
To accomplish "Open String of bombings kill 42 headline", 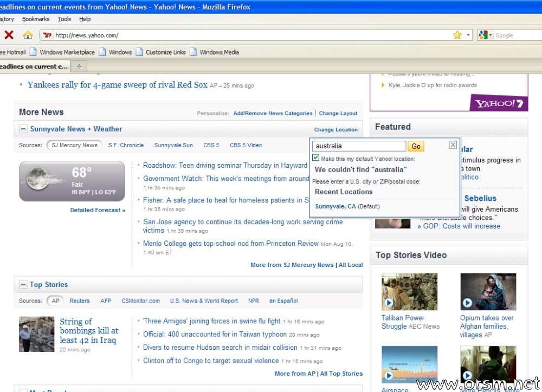I will coord(89,330).
